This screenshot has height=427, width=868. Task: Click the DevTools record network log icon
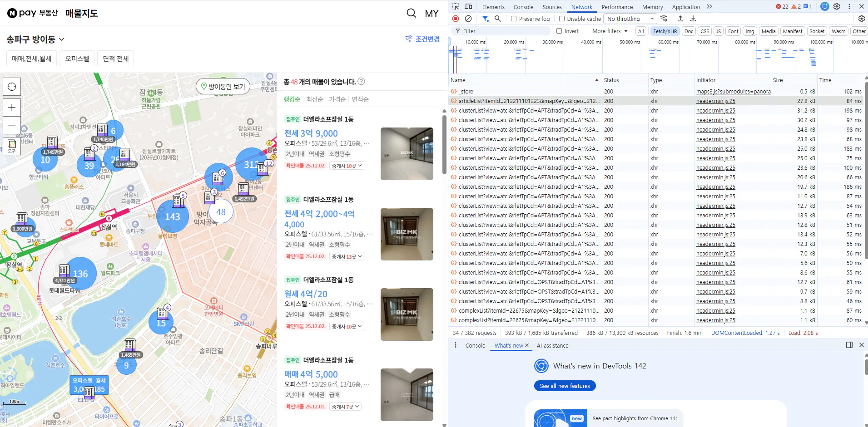click(x=456, y=19)
